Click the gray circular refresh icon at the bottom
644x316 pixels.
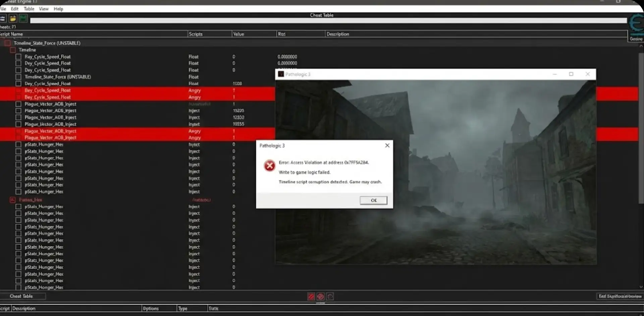(x=330, y=296)
